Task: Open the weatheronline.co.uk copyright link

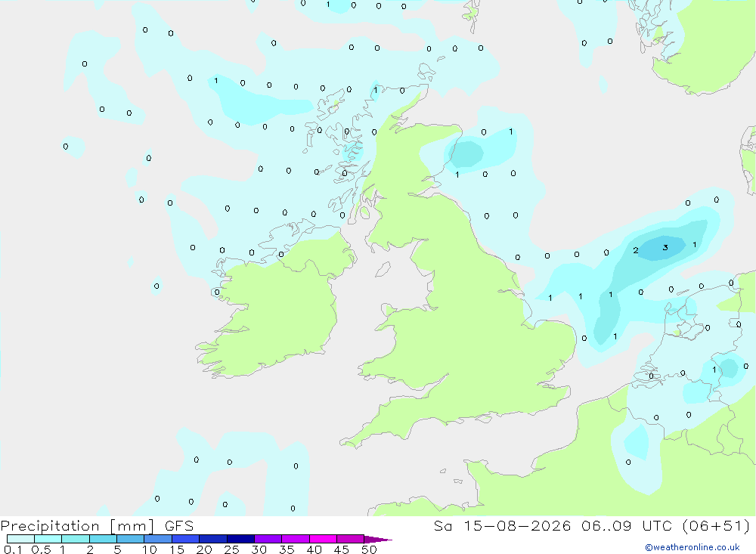Action: [x=692, y=546]
